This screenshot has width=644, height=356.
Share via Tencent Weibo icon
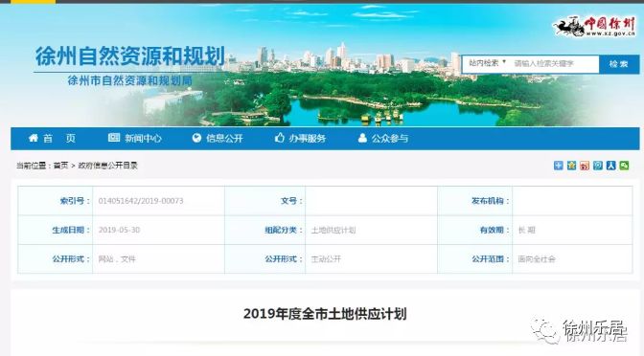(x=598, y=166)
